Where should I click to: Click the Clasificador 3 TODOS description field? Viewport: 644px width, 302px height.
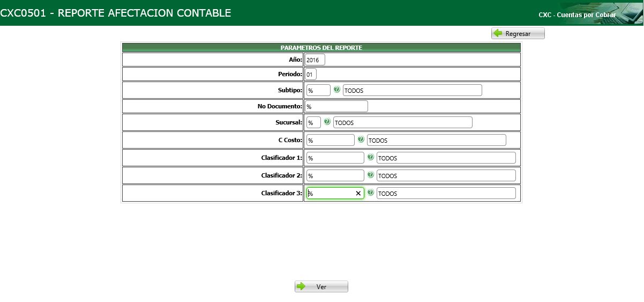[446, 193]
